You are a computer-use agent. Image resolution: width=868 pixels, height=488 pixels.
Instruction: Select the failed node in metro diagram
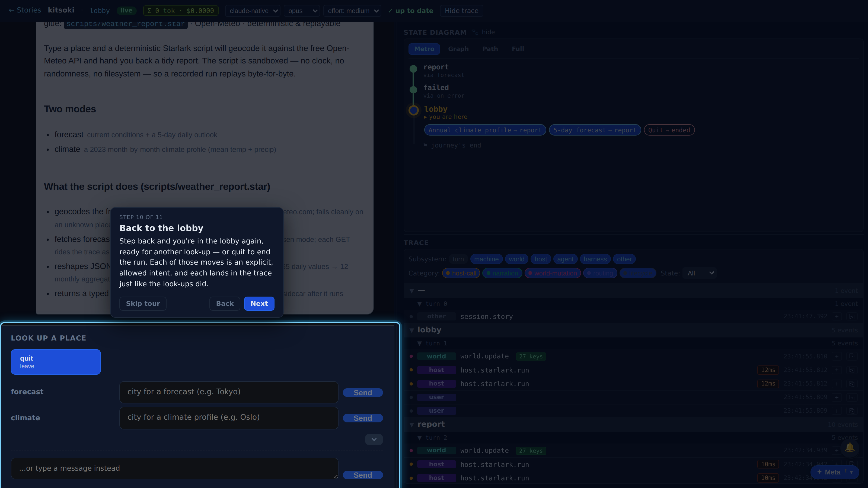[413, 89]
